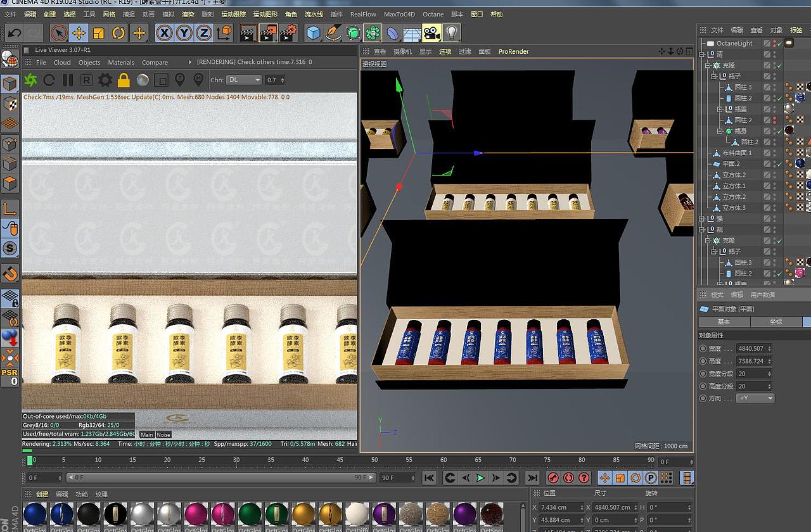Toggle the Live Viewer resolution lock
Image resolution: width=811 pixels, height=532 pixels.
pos(124,80)
